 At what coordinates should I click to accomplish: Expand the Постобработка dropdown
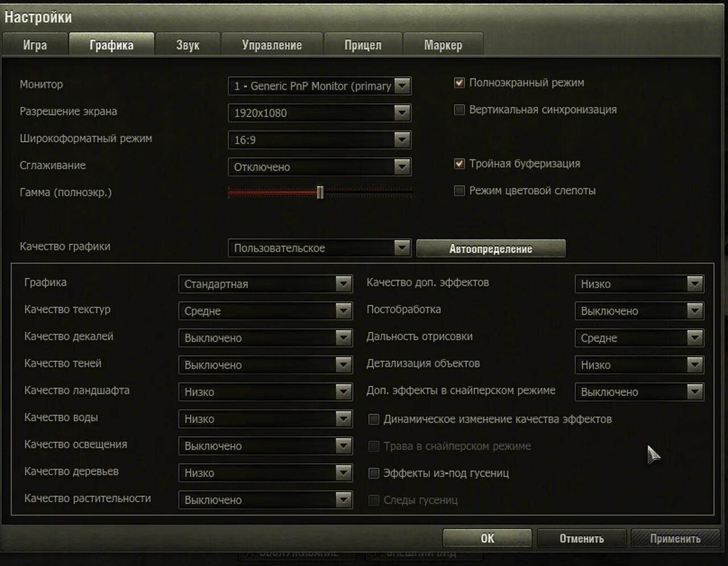(639, 311)
